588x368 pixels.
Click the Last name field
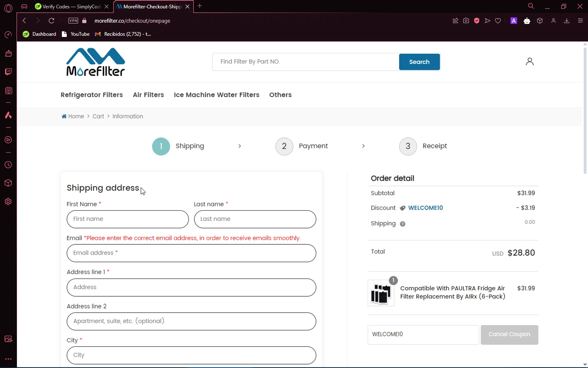coord(255,219)
